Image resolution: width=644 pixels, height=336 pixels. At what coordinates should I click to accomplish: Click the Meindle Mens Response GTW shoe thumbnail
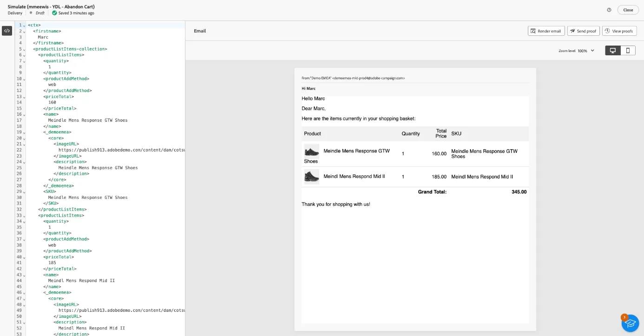pyautogui.click(x=311, y=151)
